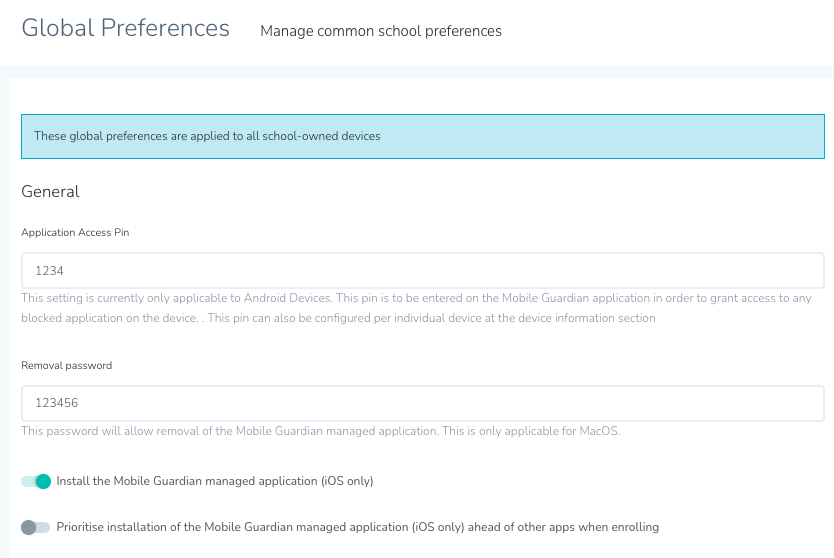The image size is (834, 558).
Task: Click the Application Access Pin label
Action: tap(75, 232)
